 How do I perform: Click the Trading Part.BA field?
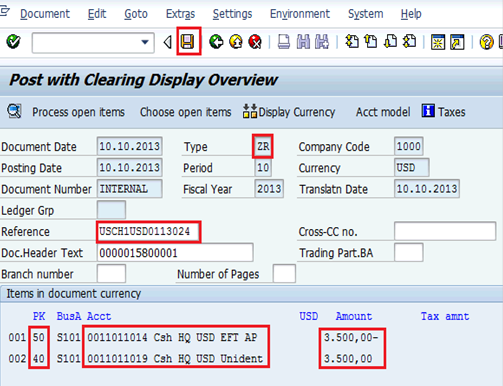(x=409, y=253)
